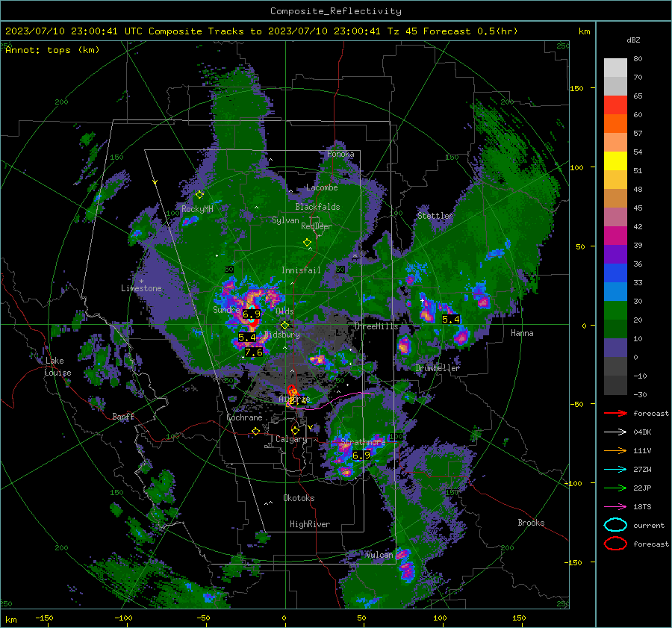Click the cyan 27ZW track arrow

point(615,470)
